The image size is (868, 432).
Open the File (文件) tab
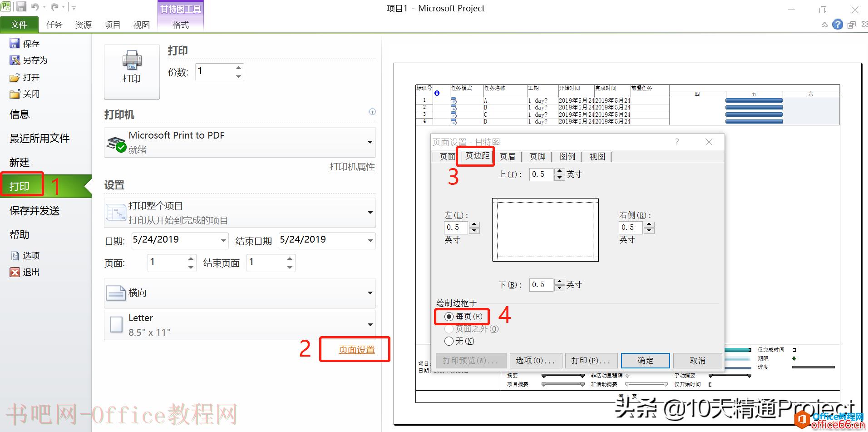click(19, 25)
